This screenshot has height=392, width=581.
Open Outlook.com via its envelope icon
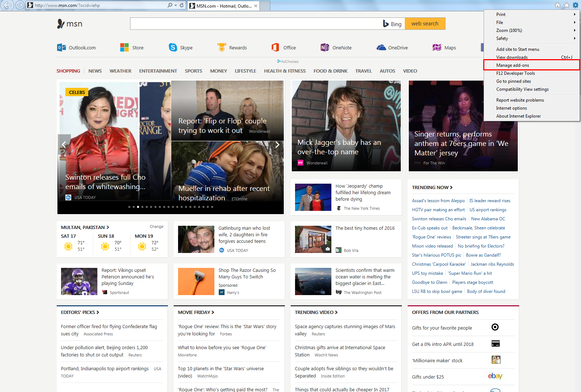point(61,48)
